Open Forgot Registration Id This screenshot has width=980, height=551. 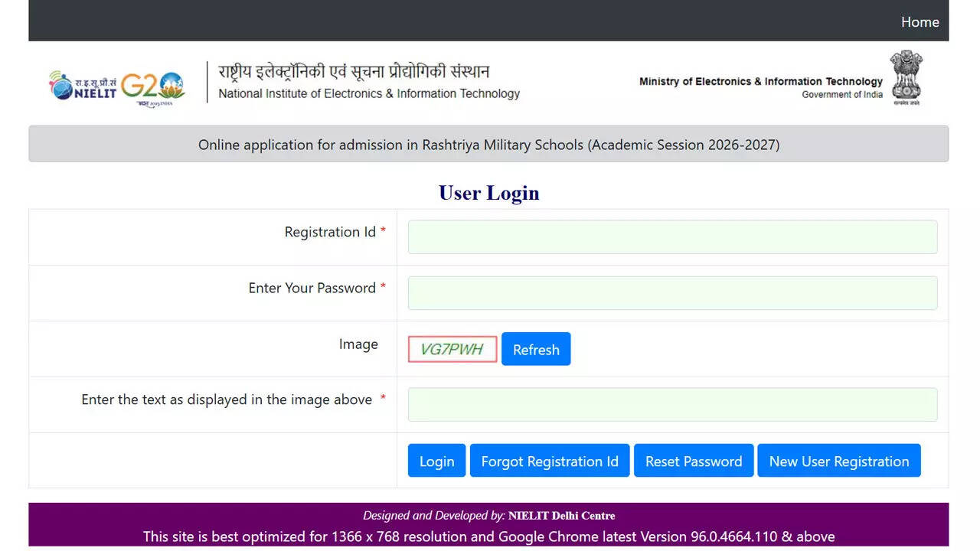pyautogui.click(x=549, y=461)
